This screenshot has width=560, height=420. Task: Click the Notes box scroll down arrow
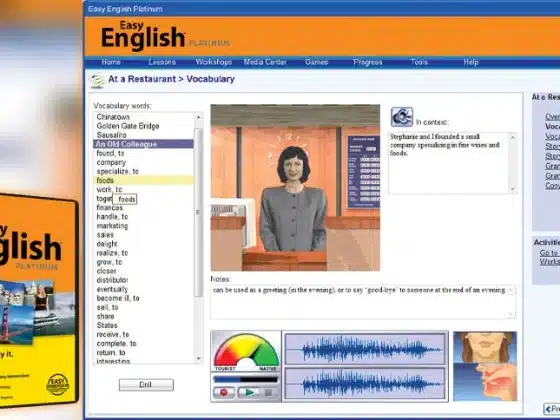click(511, 314)
